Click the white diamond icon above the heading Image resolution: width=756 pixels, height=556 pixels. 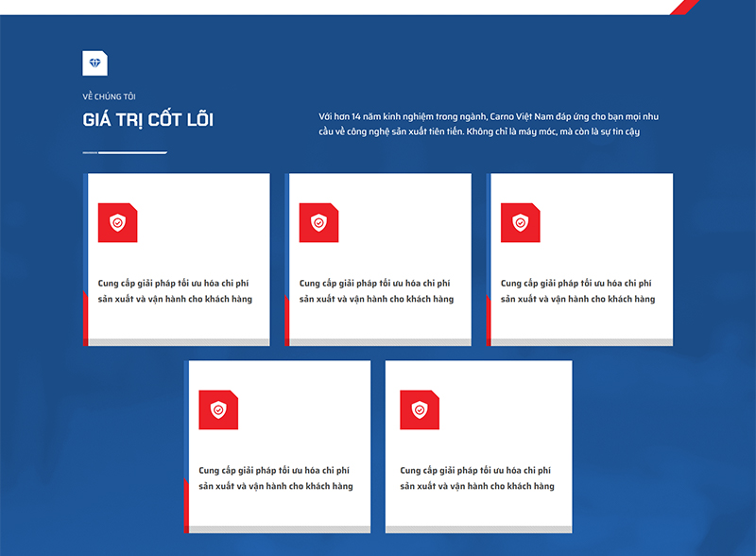click(x=94, y=62)
